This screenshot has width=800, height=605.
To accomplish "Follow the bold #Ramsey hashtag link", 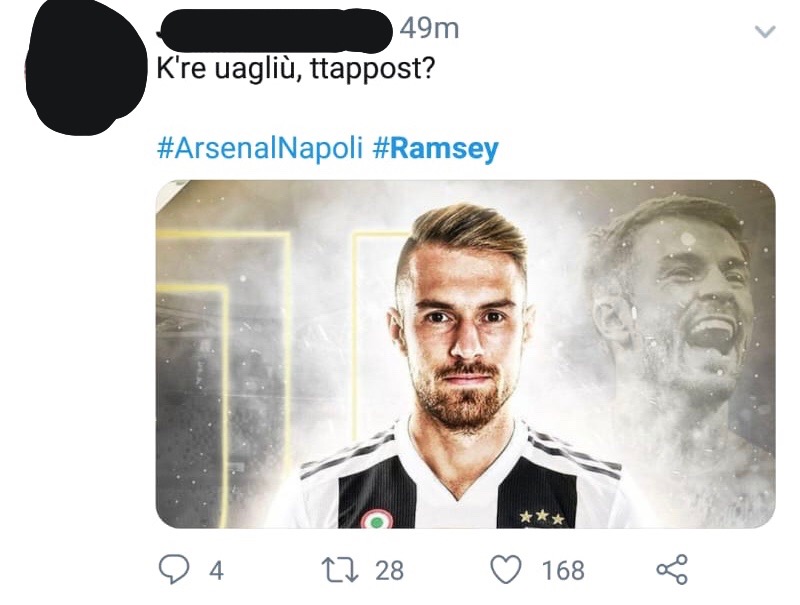I will (436, 149).
